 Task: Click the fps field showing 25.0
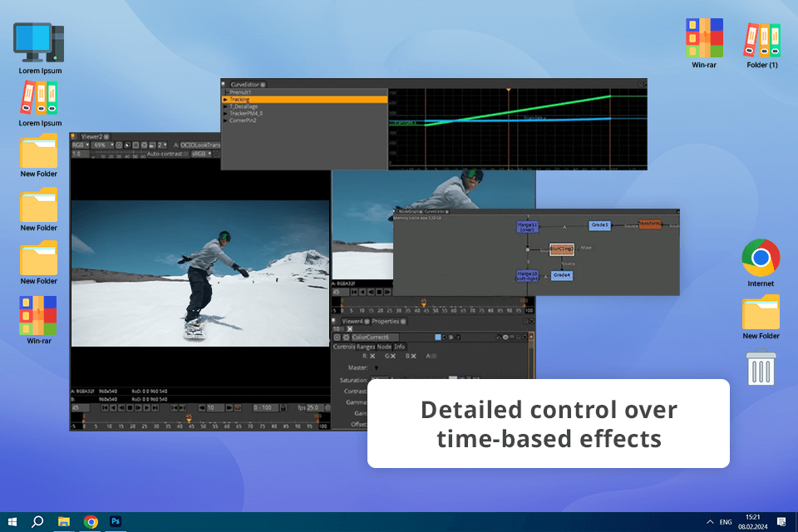click(x=314, y=408)
